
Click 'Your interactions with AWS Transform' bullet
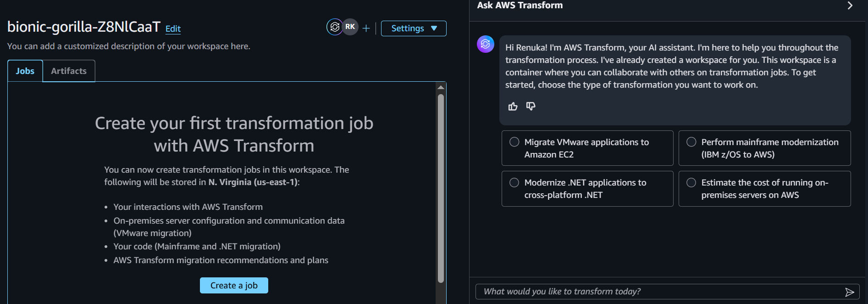click(188, 207)
